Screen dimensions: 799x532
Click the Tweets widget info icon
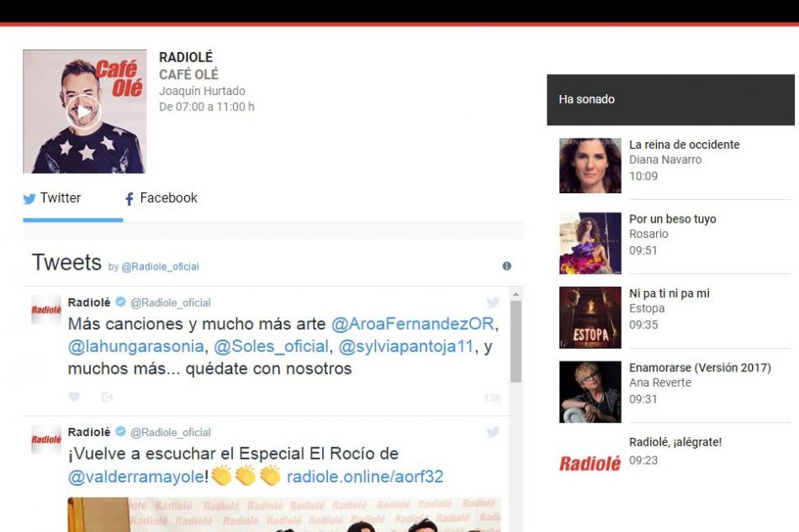506,266
